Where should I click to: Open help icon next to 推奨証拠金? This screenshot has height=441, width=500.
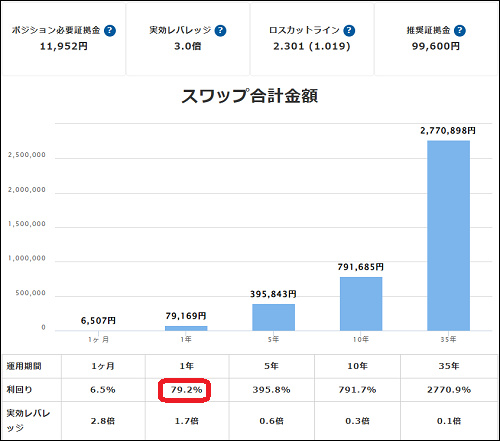coord(460,31)
